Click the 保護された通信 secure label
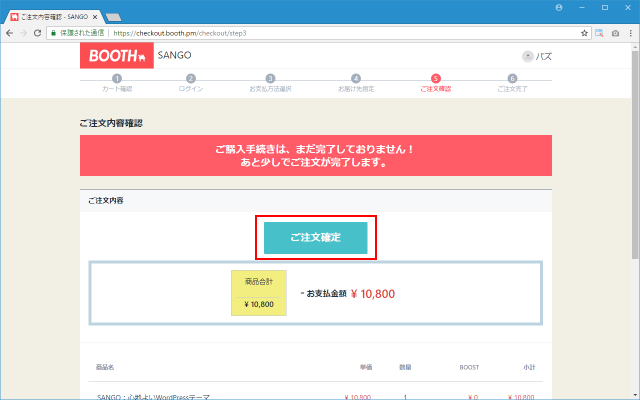Viewport: 640px width, 400px height. pos(82,33)
